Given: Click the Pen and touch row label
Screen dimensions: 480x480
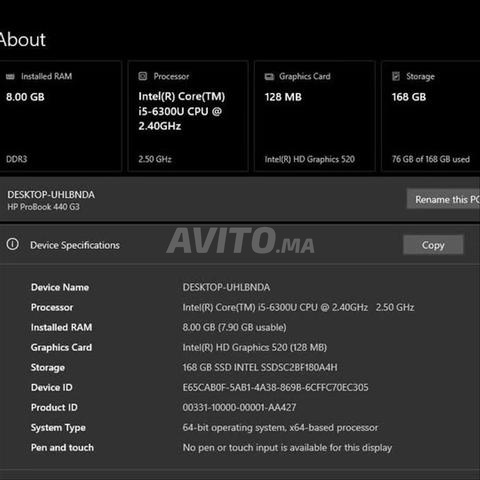Looking at the screenshot, I should click(x=62, y=447).
